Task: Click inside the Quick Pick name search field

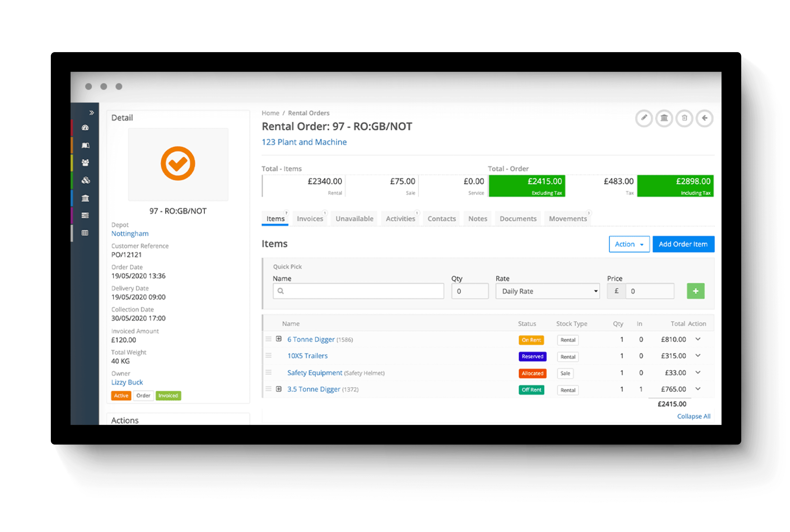Action: point(358,291)
